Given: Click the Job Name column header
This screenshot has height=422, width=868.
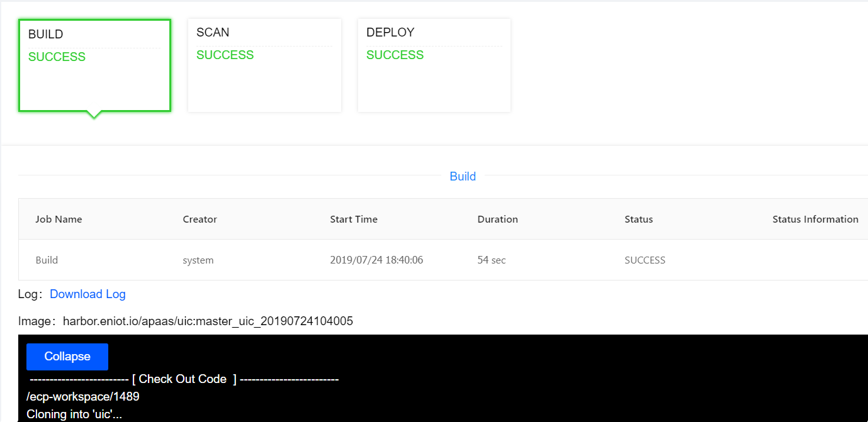Looking at the screenshot, I should tap(59, 219).
